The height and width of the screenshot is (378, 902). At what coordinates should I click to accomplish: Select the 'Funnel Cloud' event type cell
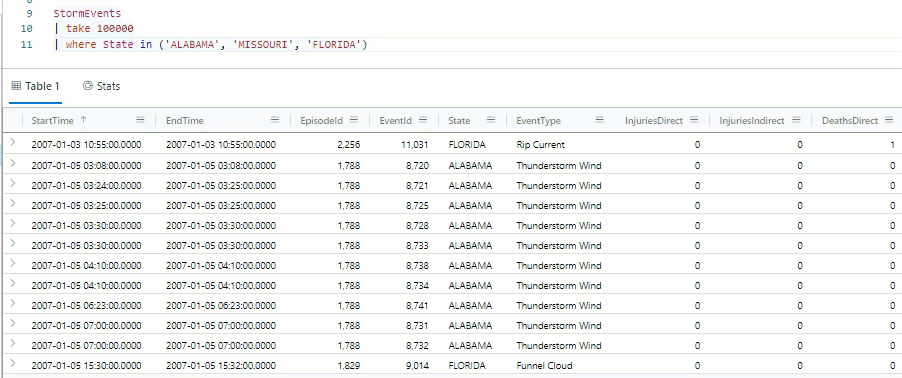coord(544,366)
